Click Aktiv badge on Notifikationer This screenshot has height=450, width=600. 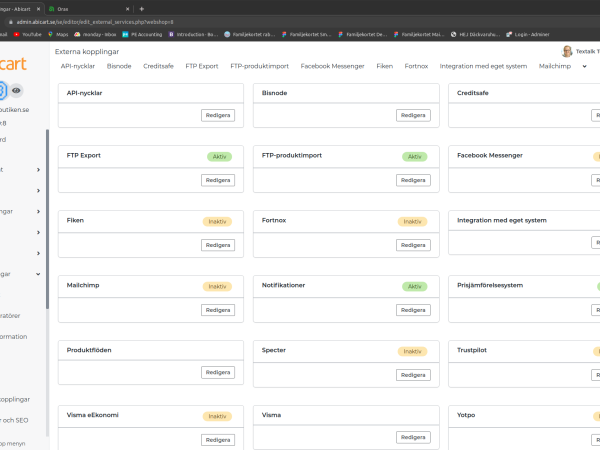[414, 287]
